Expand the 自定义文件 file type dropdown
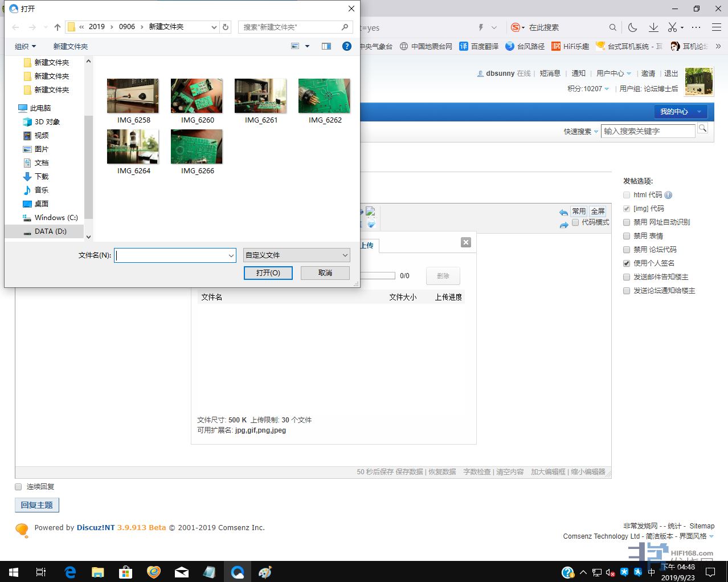Image resolution: width=728 pixels, height=582 pixels. (x=296, y=255)
